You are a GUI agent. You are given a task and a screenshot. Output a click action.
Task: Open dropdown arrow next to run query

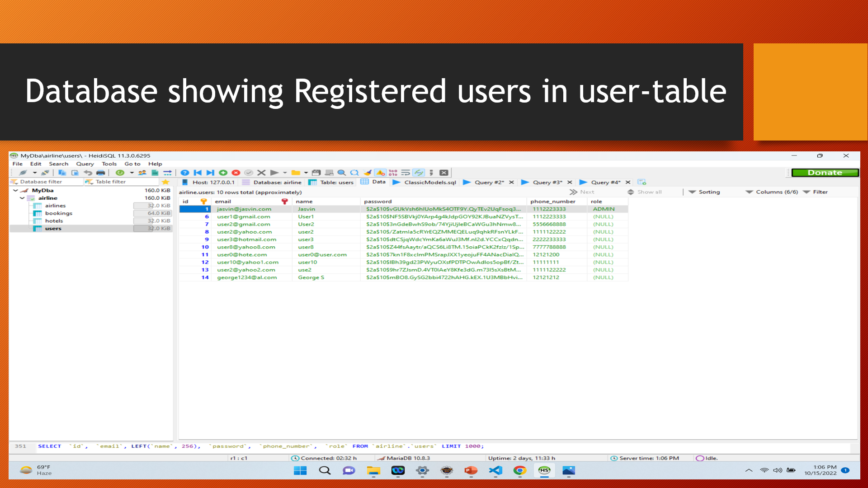pos(285,173)
